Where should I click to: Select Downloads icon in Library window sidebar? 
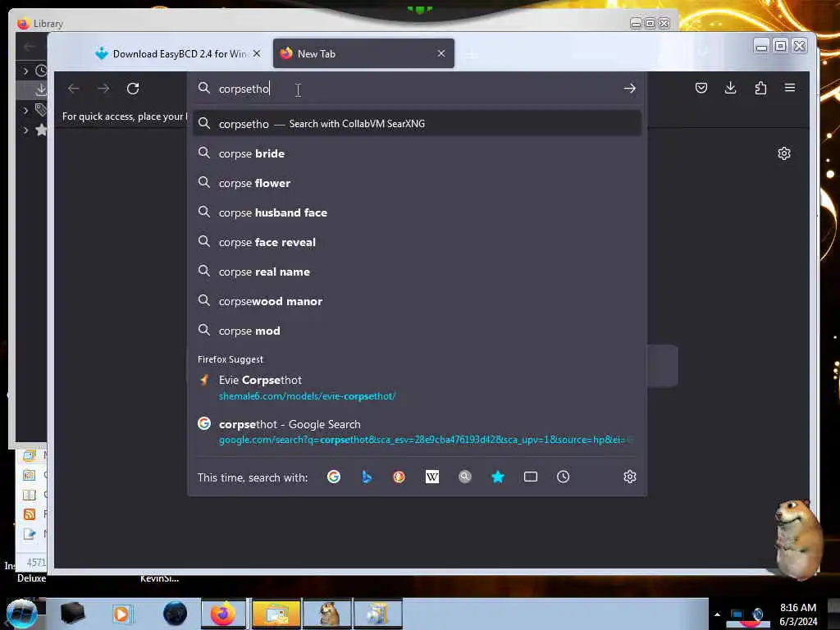click(x=41, y=89)
